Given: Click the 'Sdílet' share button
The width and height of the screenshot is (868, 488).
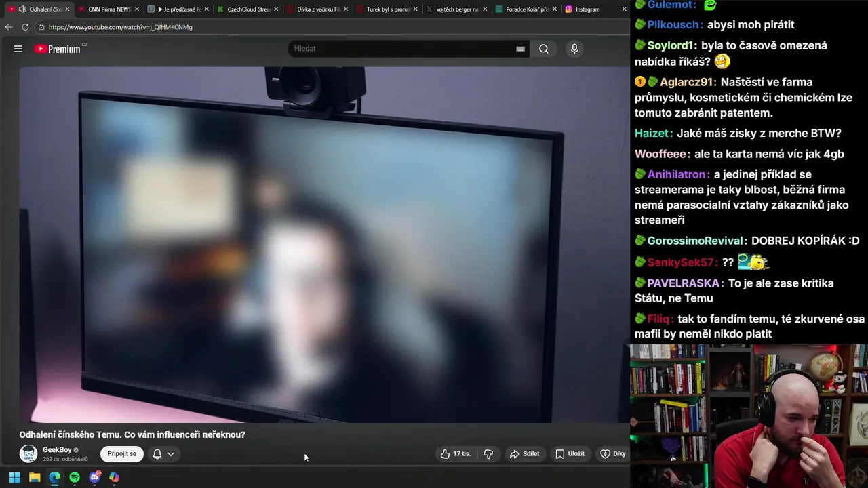Looking at the screenshot, I should [x=525, y=454].
